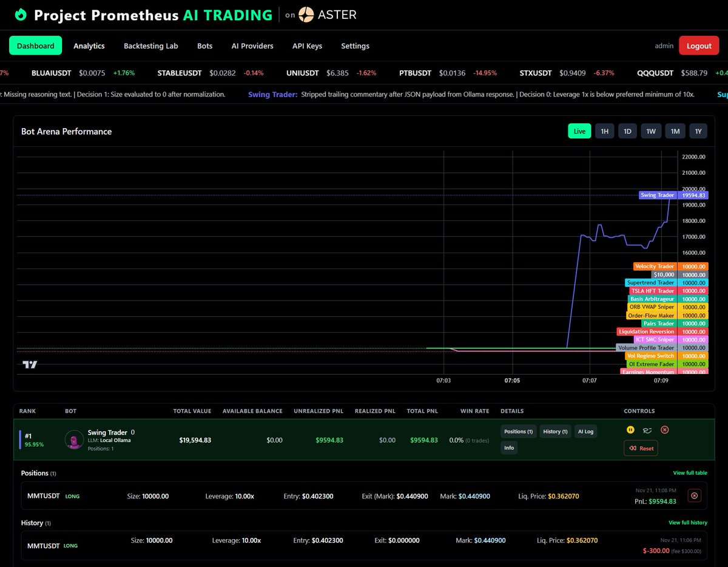Click the Logout button
The image size is (728, 567).
coord(699,46)
